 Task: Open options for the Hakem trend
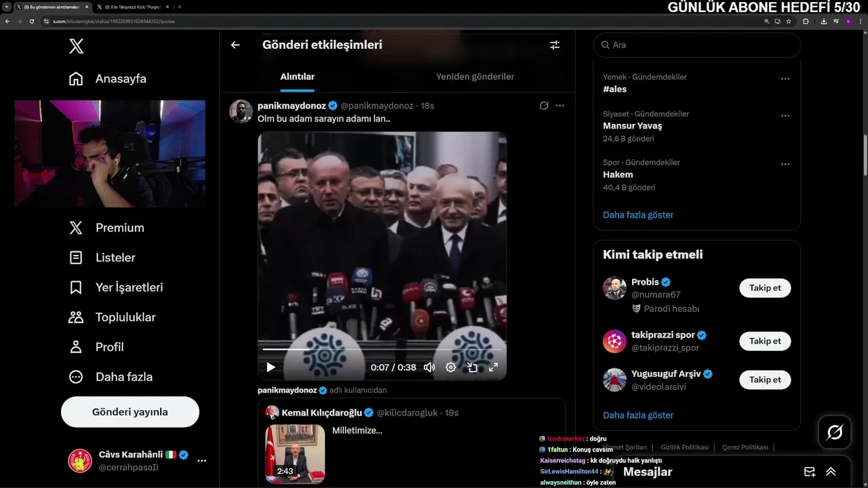[x=785, y=164]
